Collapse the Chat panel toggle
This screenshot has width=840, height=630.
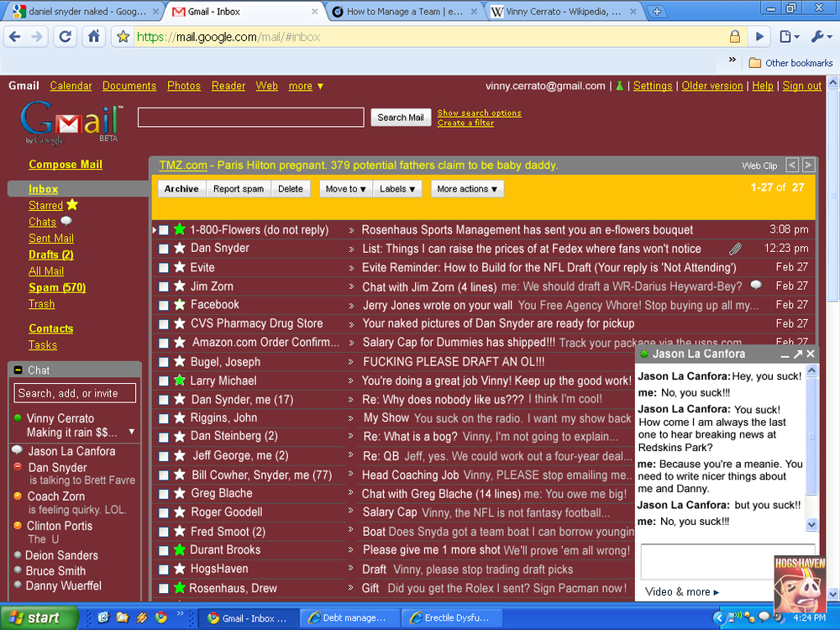[18, 370]
